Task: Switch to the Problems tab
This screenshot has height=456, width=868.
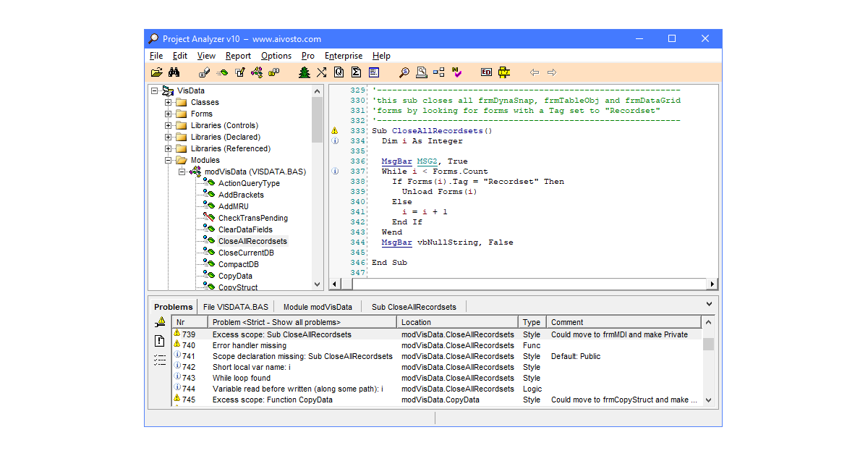Action: 173,306
